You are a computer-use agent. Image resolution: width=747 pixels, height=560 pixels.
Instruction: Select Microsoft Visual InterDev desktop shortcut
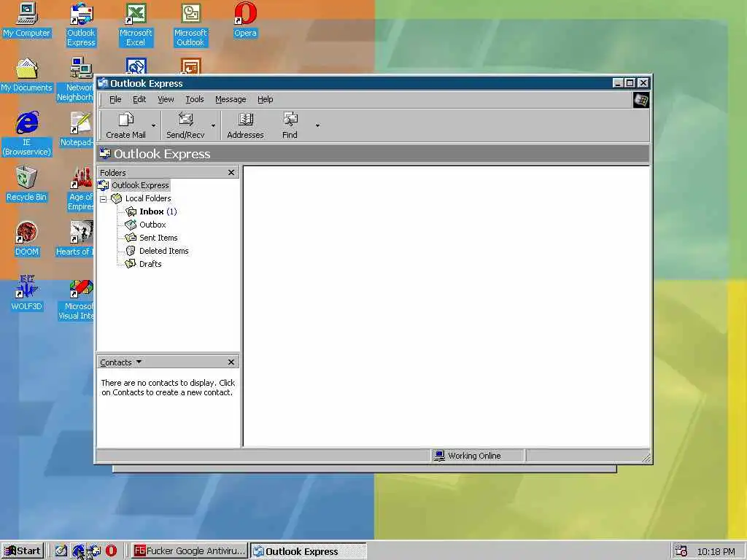pos(76,298)
